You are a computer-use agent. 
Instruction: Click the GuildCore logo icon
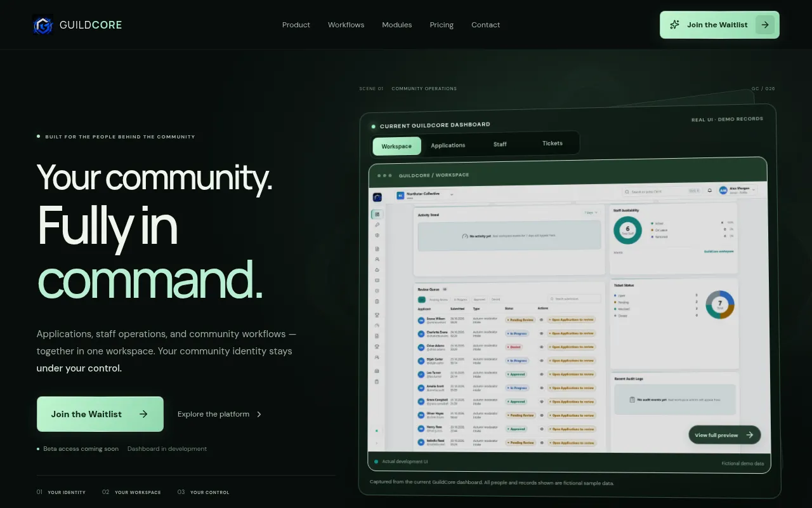(x=43, y=25)
